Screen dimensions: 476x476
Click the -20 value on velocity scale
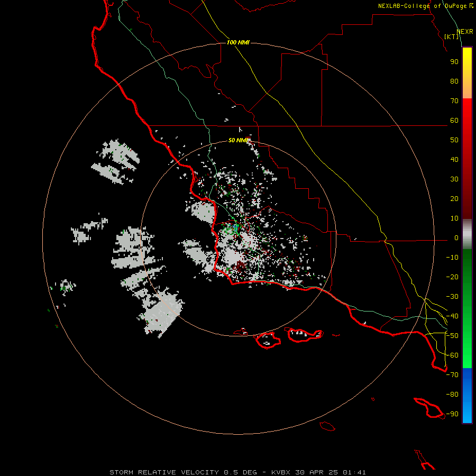(x=452, y=277)
